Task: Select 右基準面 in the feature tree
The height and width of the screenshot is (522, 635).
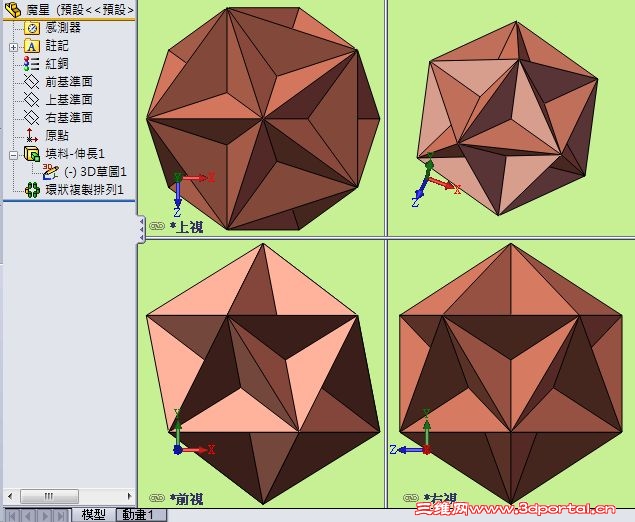Action: tap(69, 117)
